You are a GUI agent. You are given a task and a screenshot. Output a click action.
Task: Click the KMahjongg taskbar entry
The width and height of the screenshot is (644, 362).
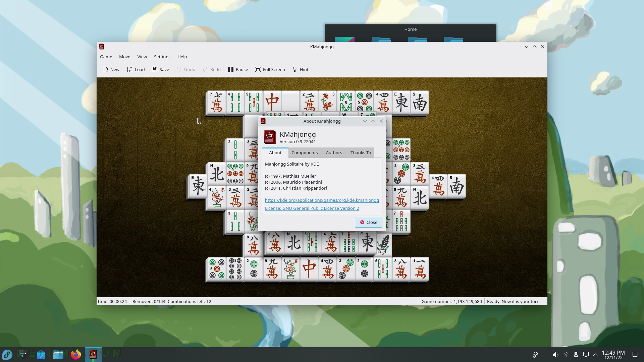pos(93,354)
